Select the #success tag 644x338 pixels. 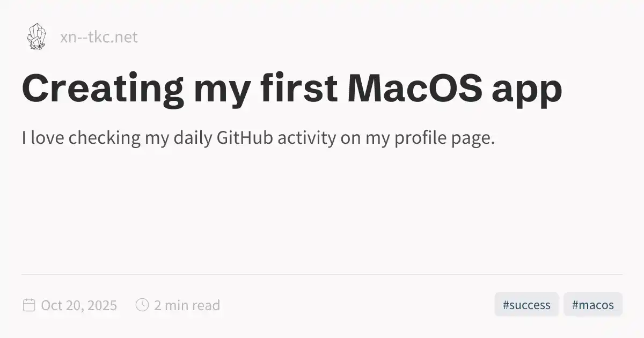(526, 305)
